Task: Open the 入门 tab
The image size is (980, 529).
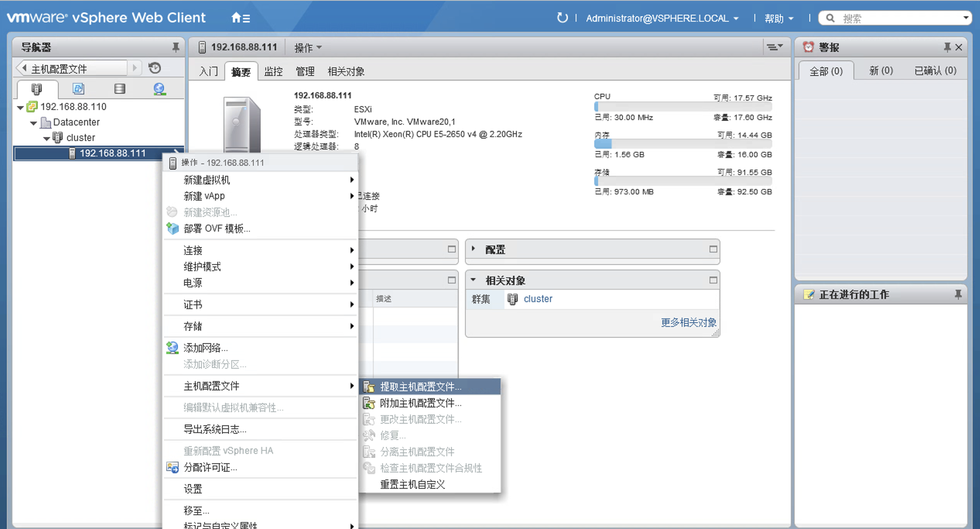Action: (209, 71)
